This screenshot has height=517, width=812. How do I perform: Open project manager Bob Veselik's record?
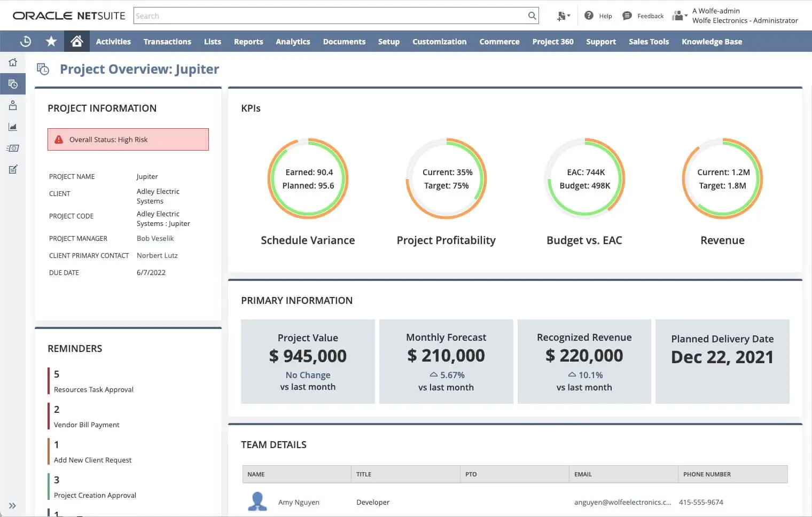[x=155, y=238]
